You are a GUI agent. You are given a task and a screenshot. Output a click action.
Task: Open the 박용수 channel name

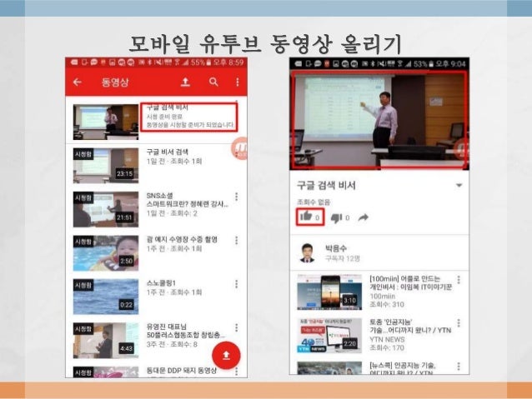(x=336, y=248)
